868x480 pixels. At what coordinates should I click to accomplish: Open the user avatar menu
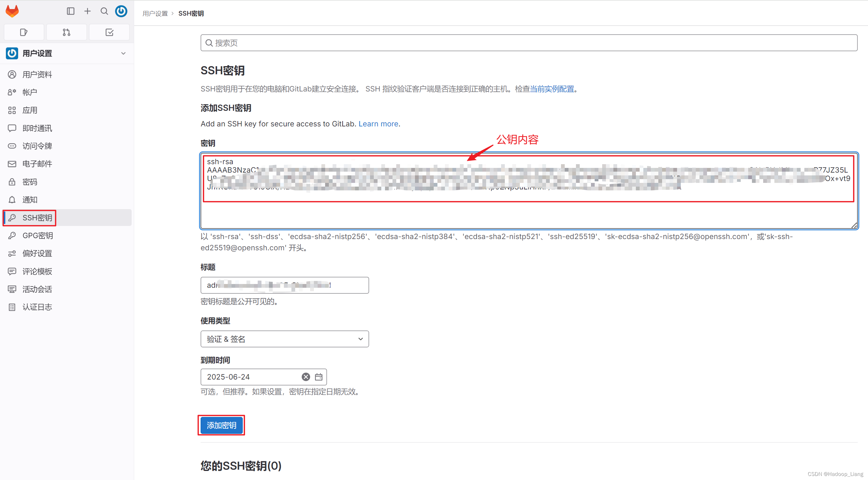point(121,11)
